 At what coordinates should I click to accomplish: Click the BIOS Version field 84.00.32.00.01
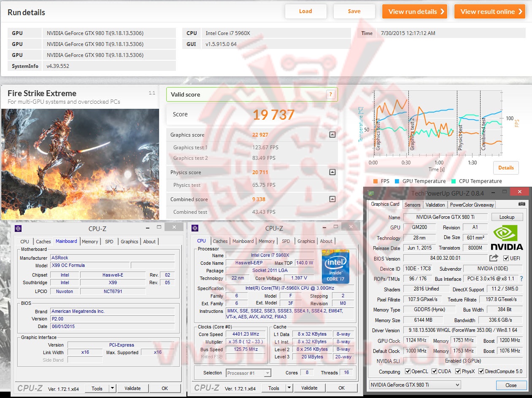point(445,258)
